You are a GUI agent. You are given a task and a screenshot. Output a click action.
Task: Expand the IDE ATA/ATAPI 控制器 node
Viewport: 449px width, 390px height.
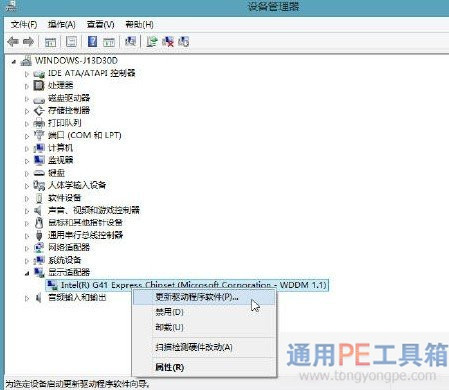27,74
